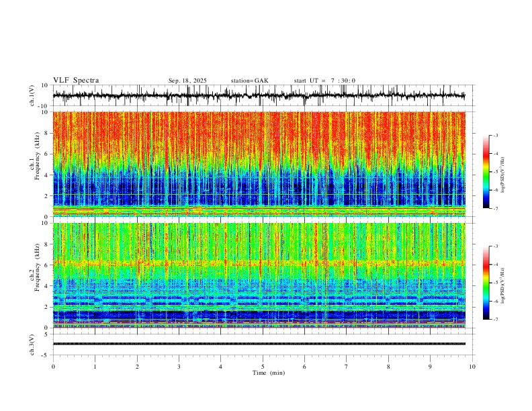The image size is (532, 411).
Task: Click the log(PSD) label beside ch.2 color bar
Action: [503, 285]
